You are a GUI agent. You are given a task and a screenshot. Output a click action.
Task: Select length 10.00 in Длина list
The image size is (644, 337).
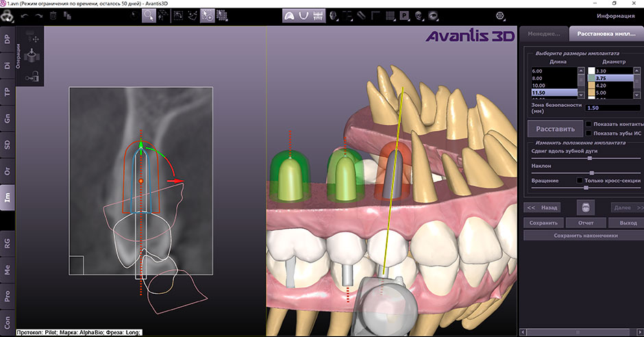[x=554, y=86]
